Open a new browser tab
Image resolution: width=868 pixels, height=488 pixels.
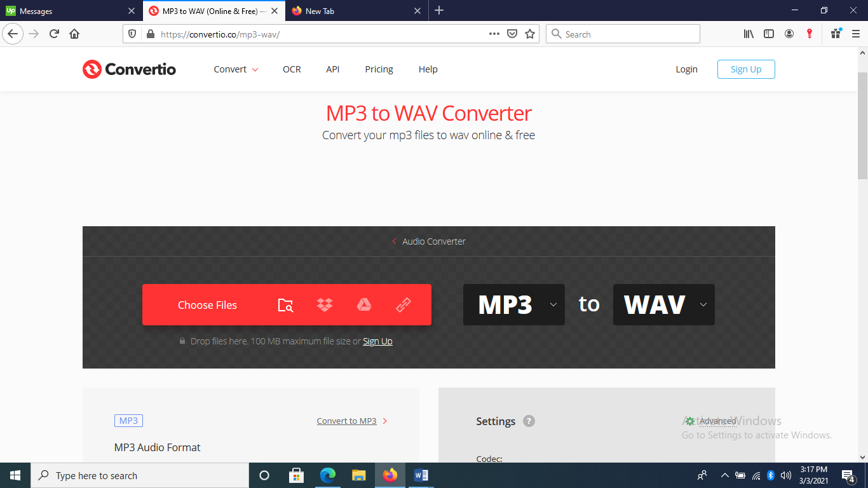tap(439, 10)
